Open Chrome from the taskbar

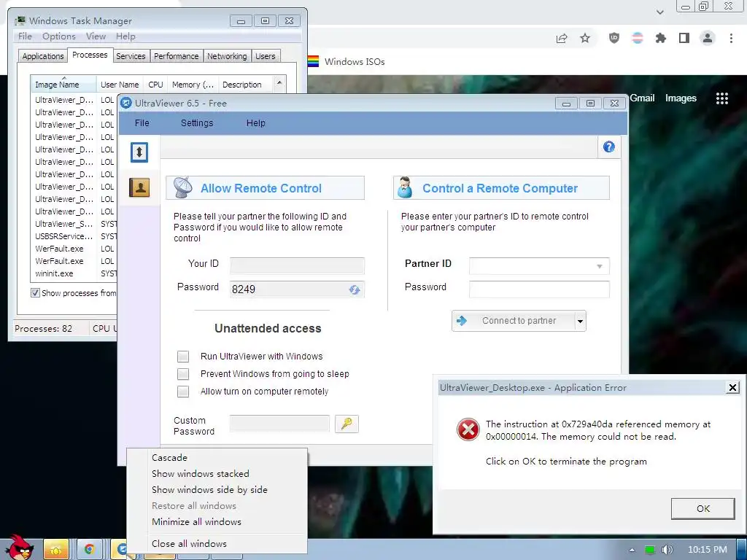click(89, 550)
